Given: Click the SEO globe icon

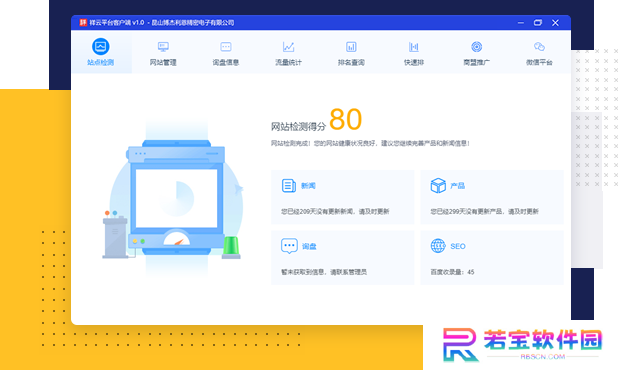Looking at the screenshot, I should [x=438, y=246].
